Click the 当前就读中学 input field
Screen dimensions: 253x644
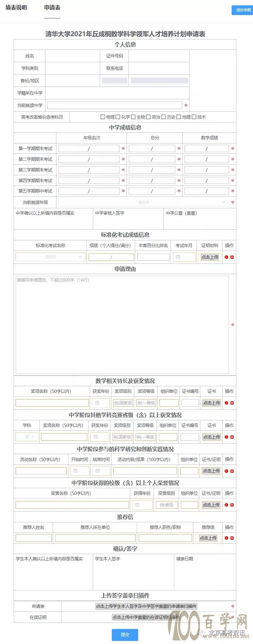click(x=114, y=105)
